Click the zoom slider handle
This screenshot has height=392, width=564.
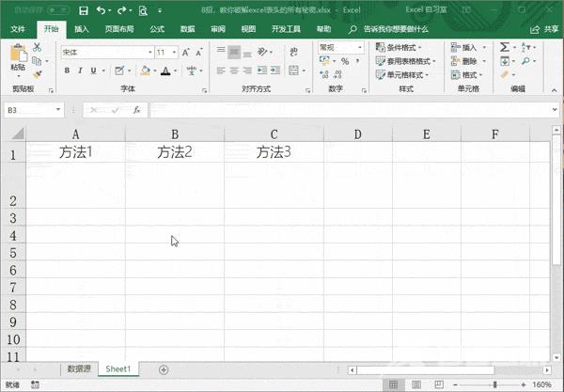pyautogui.click(x=495, y=384)
